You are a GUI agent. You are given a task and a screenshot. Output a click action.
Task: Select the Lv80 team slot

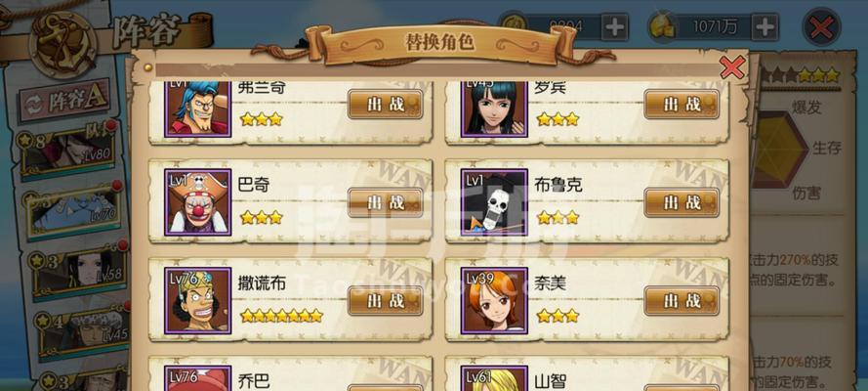pos(67,152)
